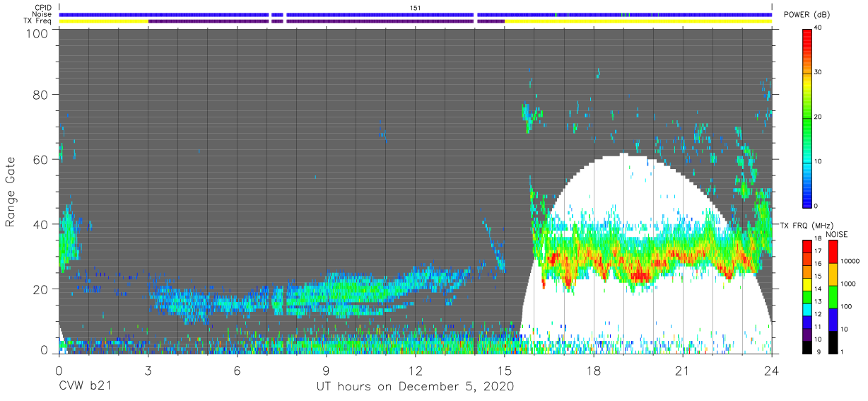This screenshot has width=868, height=401.
Task: Click the POWER (dB) legend title
Action: (x=807, y=15)
